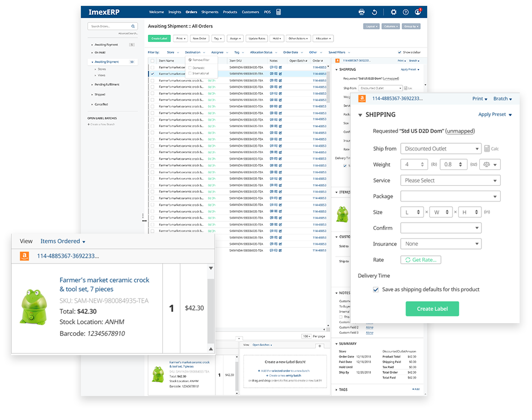Open the Order Date filter

tap(293, 52)
